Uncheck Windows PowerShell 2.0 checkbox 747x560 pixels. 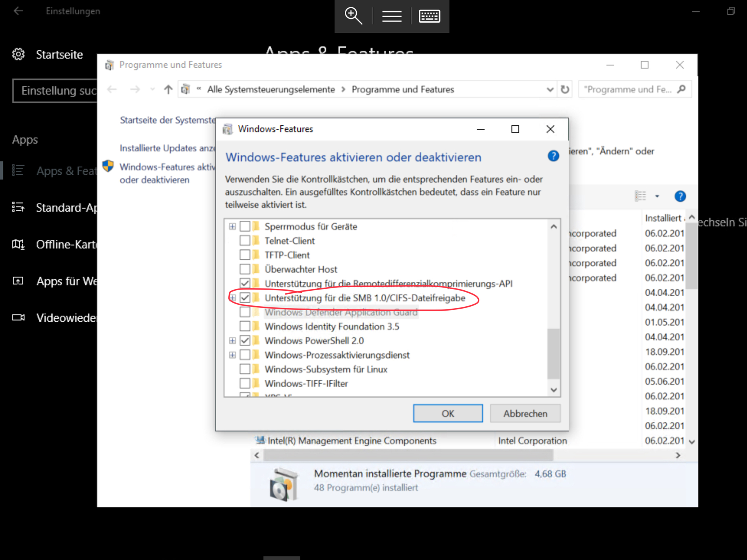point(245,341)
